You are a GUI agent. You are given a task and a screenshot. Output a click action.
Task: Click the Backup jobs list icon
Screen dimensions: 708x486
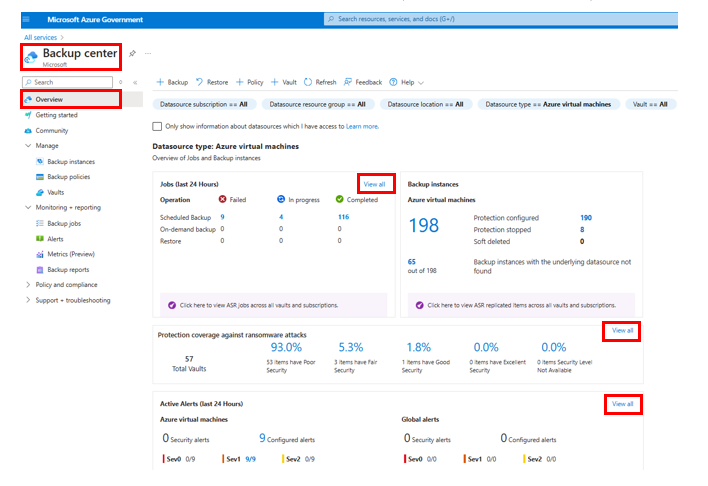[x=40, y=223]
